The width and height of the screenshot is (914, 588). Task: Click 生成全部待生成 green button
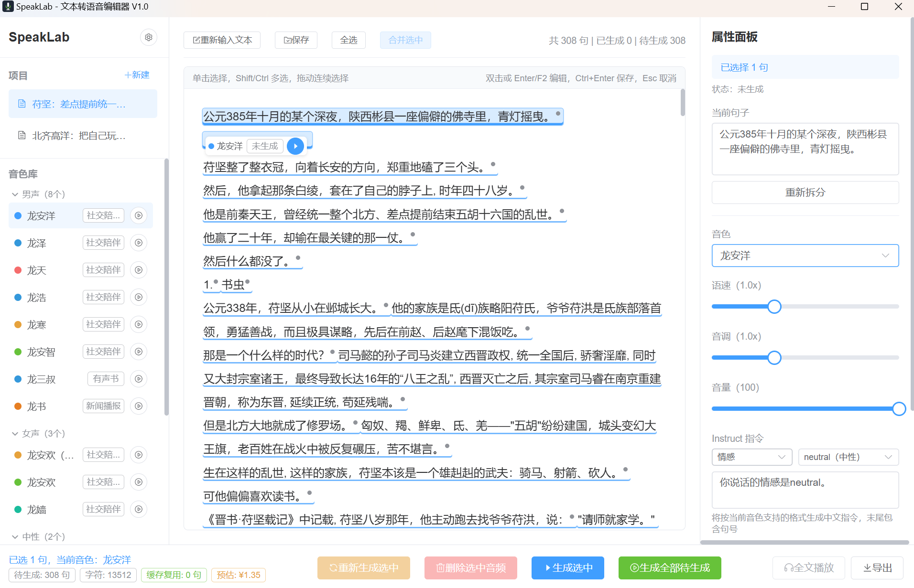[x=670, y=568]
